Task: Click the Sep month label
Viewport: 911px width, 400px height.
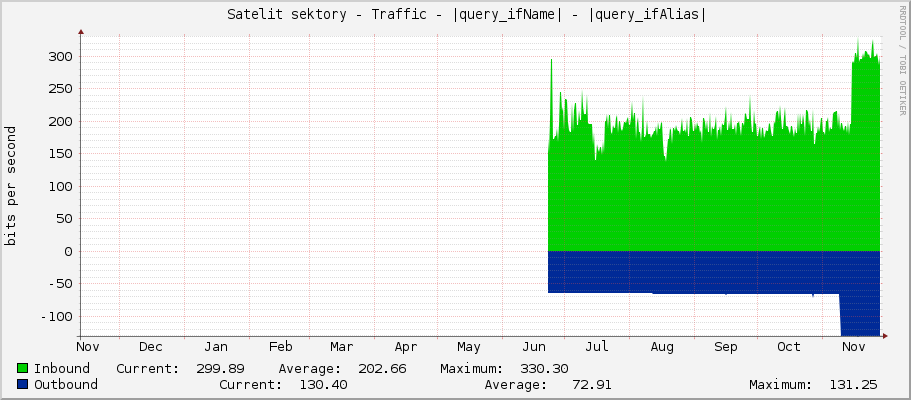Action: [x=725, y=347]
